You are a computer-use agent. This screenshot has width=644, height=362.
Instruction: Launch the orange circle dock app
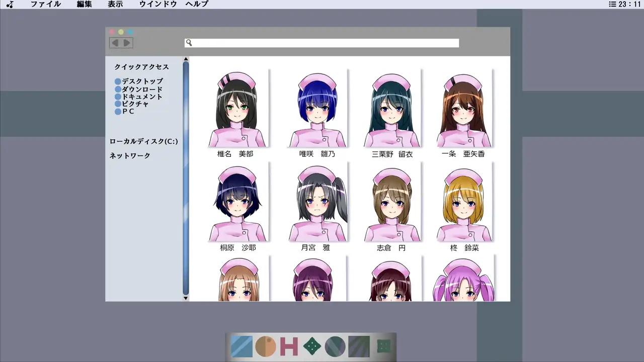[265, 347]
